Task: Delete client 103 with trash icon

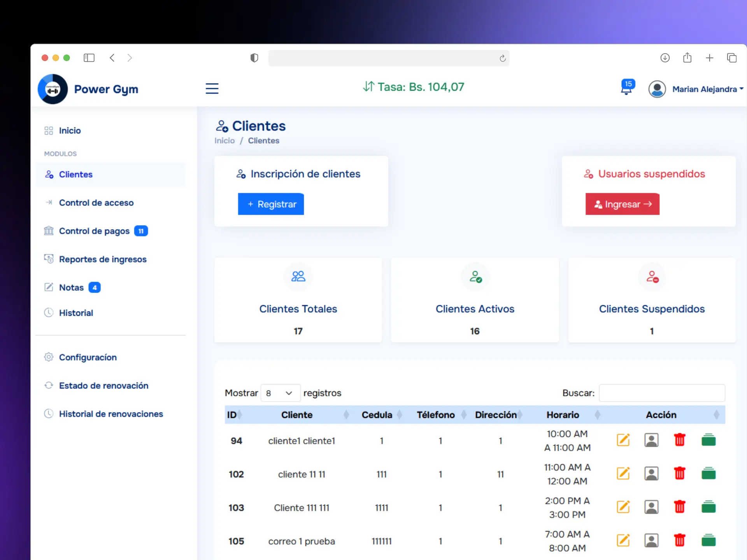Action: [x=680, y=507]
